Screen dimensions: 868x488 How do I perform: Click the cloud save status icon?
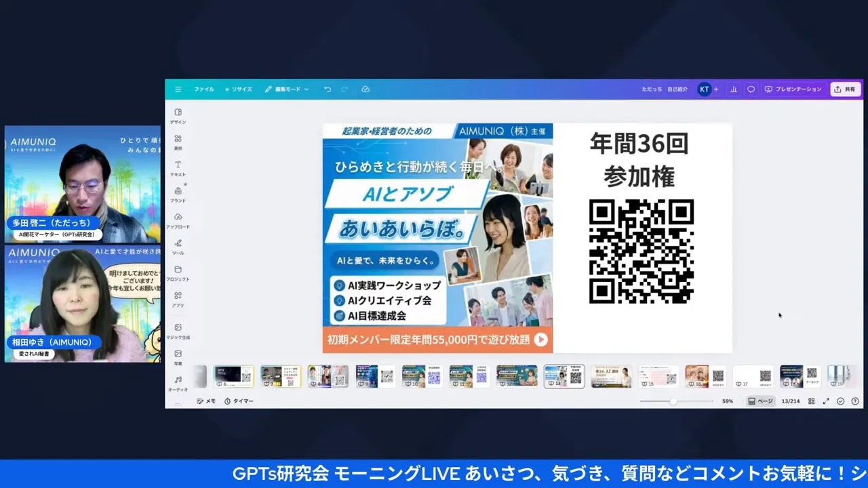[366, 89]
